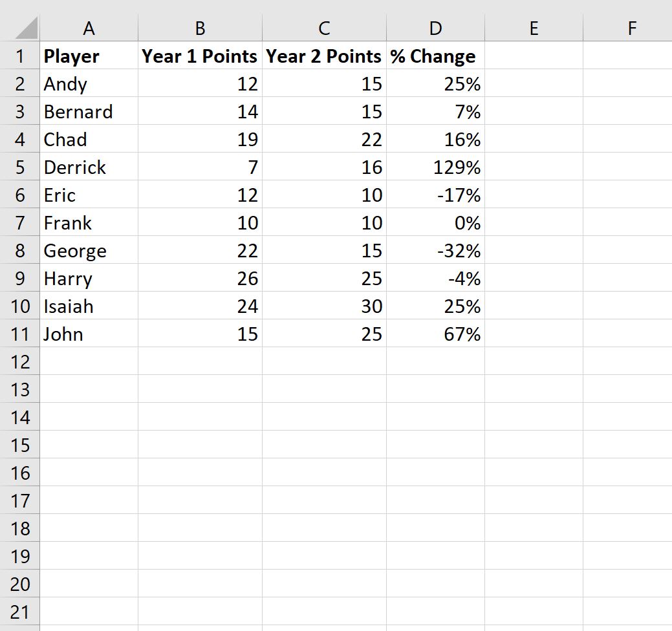Click George's -32% percentage cell
The width and height of the screenshot is (672, 631).
(435, 250)
